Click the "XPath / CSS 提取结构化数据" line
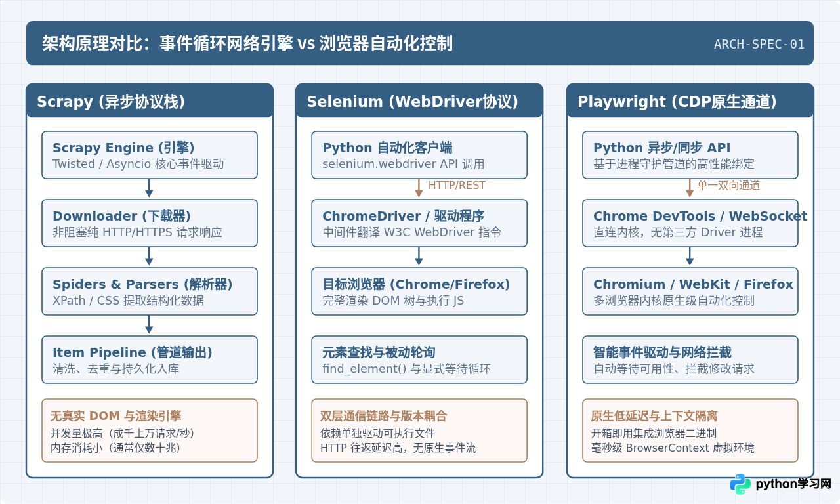Screen dimensions: 840x504 coord(128,301)
